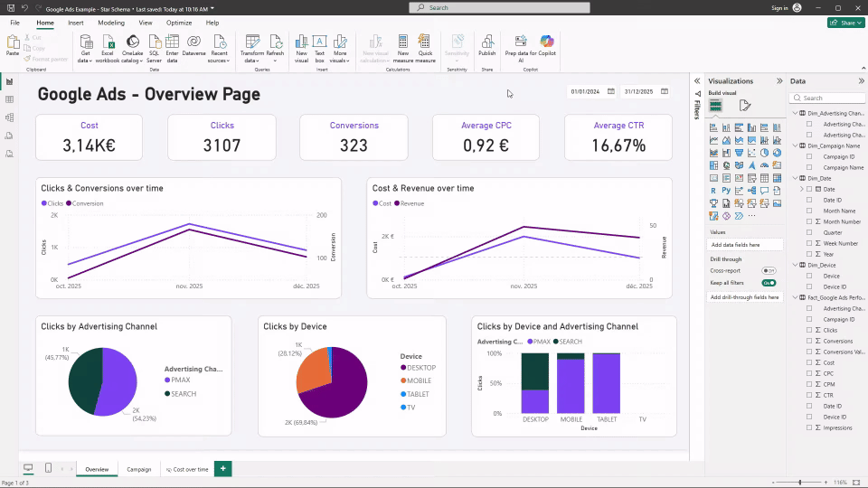Image resolution: width=868 pixels, height=488 pixels.
Task: Create a Quick measure
Action: 425,49
